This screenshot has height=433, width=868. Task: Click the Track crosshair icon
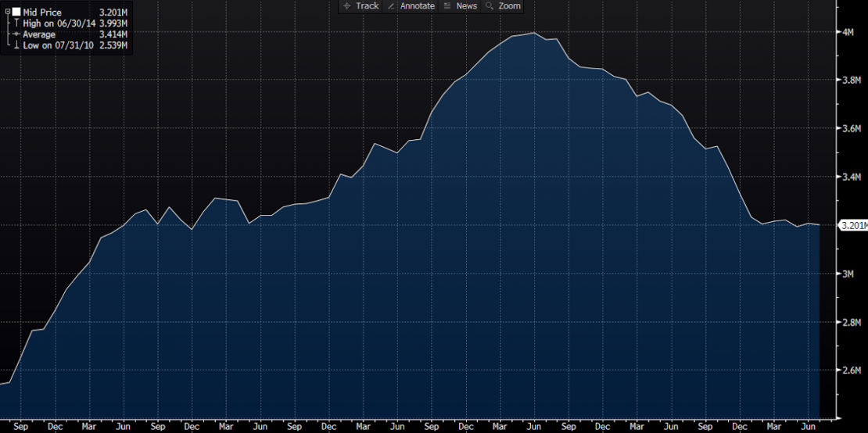tap(346, 6)
